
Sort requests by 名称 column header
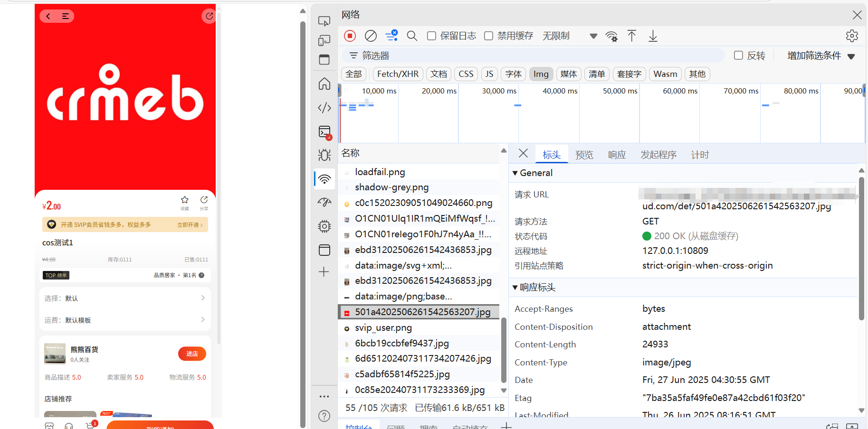[x=419, y=153]
